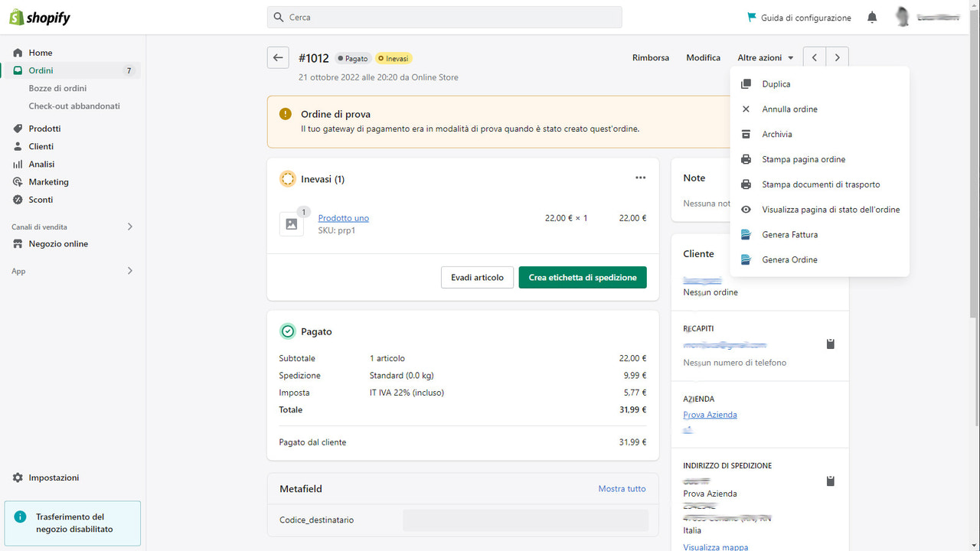Expand Canali di vendita chevron
Viewport: 980px width, 551px height.
tap(129, 227)
